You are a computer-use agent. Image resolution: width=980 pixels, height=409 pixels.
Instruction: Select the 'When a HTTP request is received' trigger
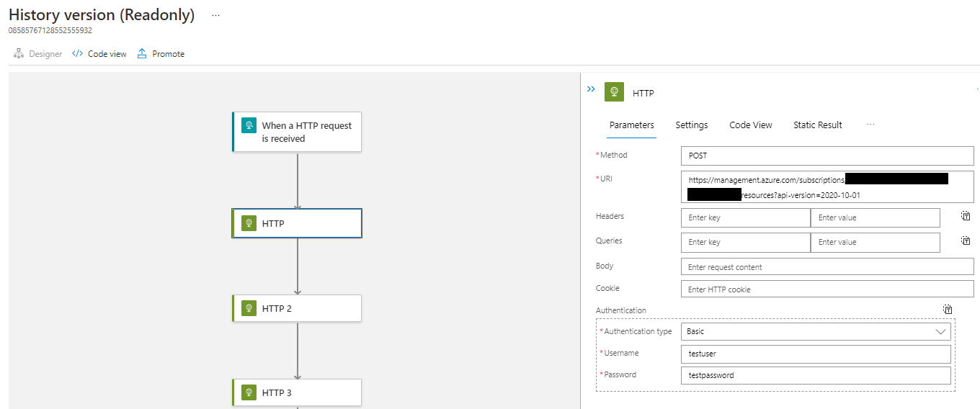[x=297, y=132]
